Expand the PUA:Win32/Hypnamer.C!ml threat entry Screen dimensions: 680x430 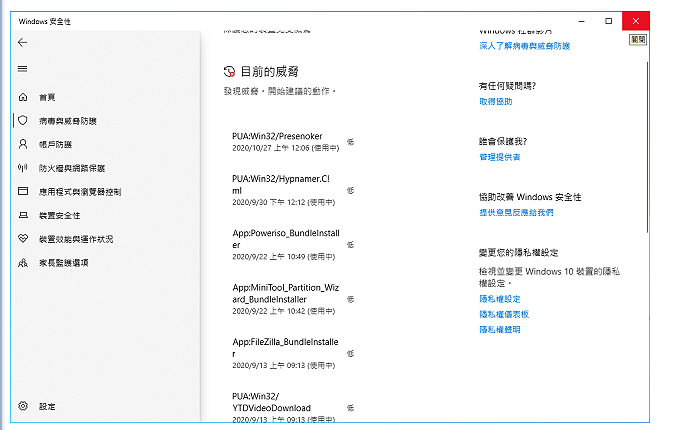[x=293, y=190]
